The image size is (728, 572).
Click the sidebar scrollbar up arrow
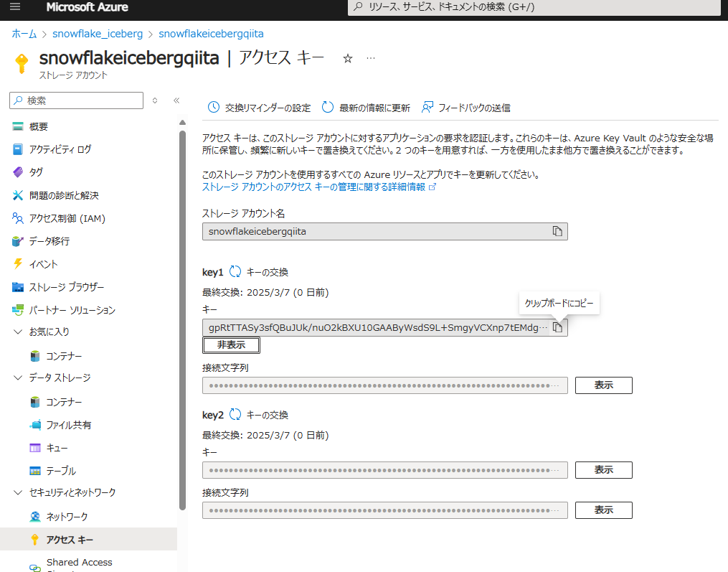point(182,123)
